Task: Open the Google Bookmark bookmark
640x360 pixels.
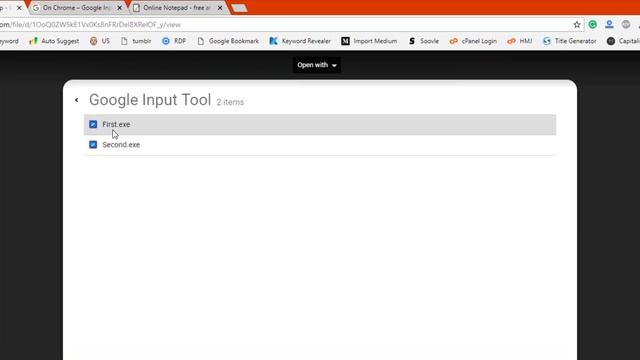Action: tap(228, 41)
